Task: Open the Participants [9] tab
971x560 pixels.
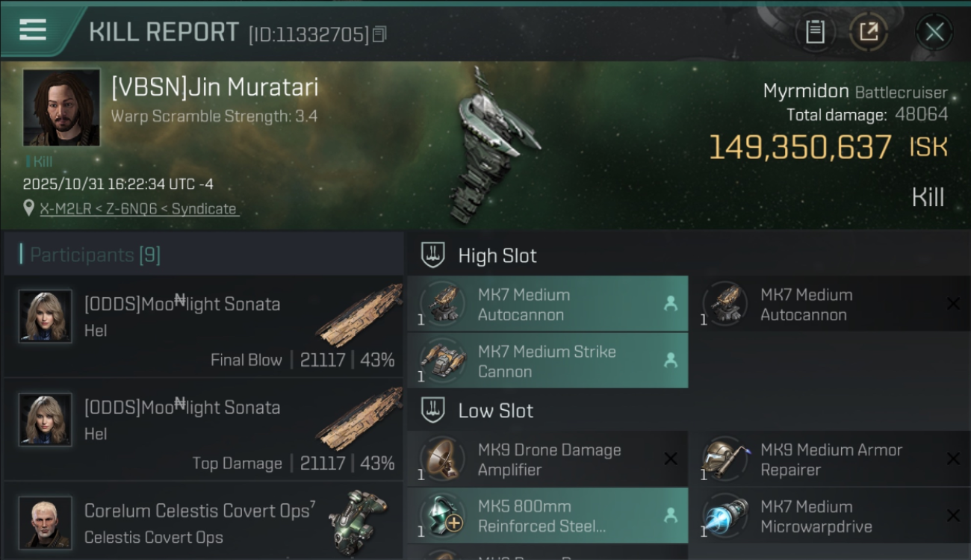Action: point(95,255)
